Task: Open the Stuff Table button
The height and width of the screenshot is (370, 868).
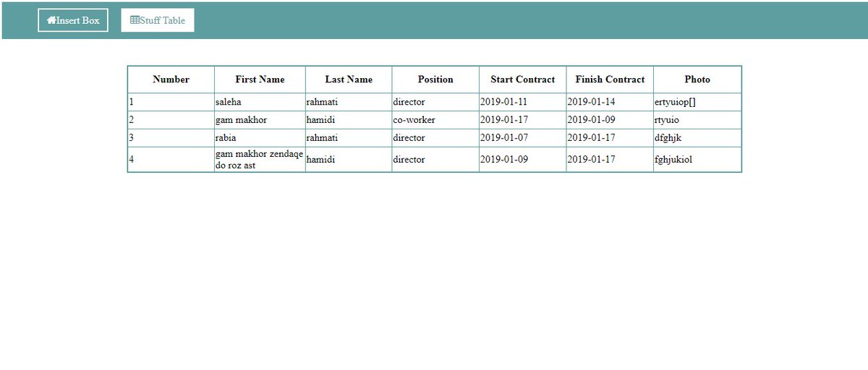Action: point(158,20)
